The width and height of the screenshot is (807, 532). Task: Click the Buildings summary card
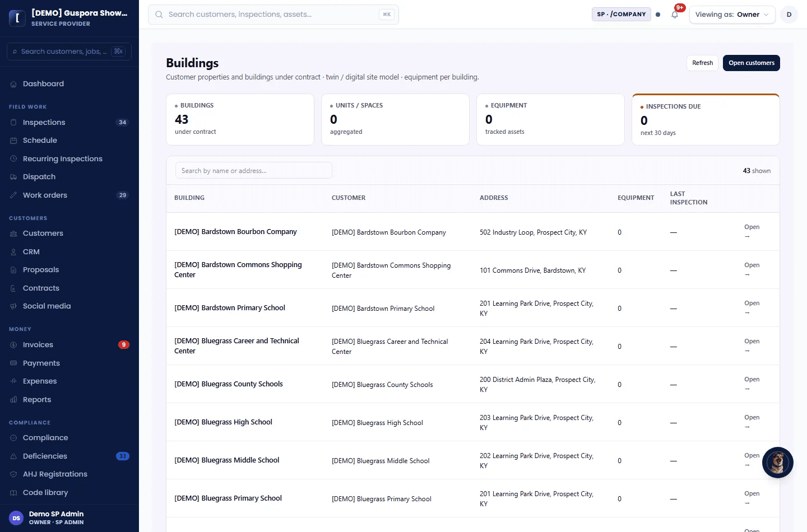coord(240,119)
